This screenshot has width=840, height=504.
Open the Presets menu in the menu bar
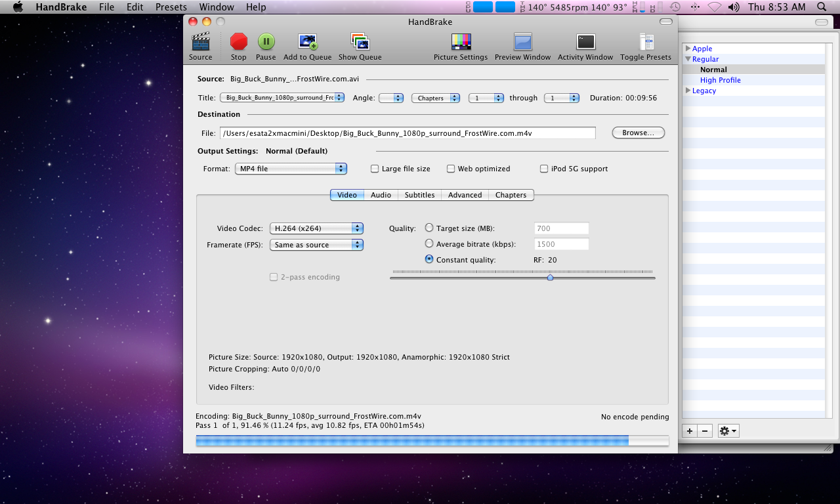tap(171, 7)
